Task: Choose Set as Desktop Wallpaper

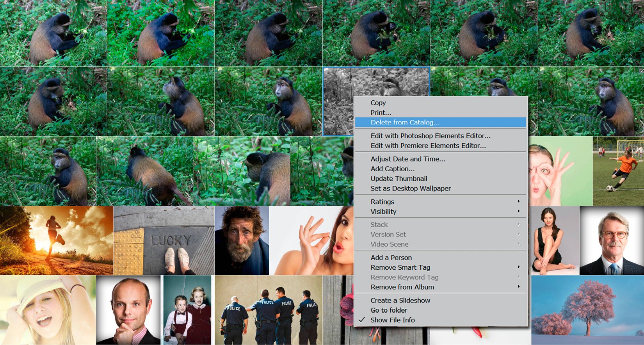Action: (x=440, y=188)
